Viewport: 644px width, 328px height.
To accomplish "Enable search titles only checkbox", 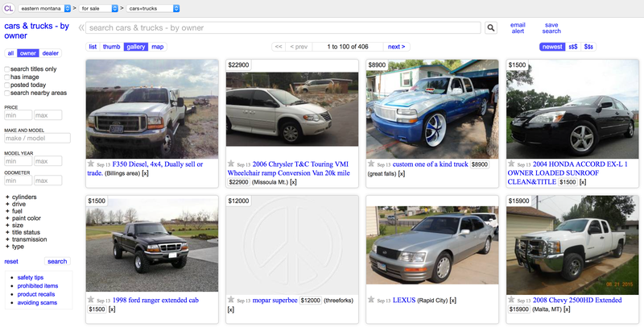I will [x=7, y=69].
